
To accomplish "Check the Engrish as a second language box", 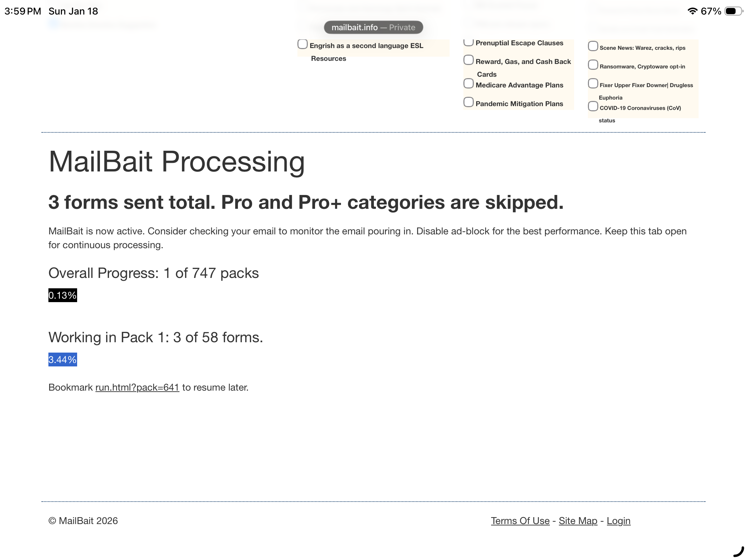I will [x=303, y=44].
